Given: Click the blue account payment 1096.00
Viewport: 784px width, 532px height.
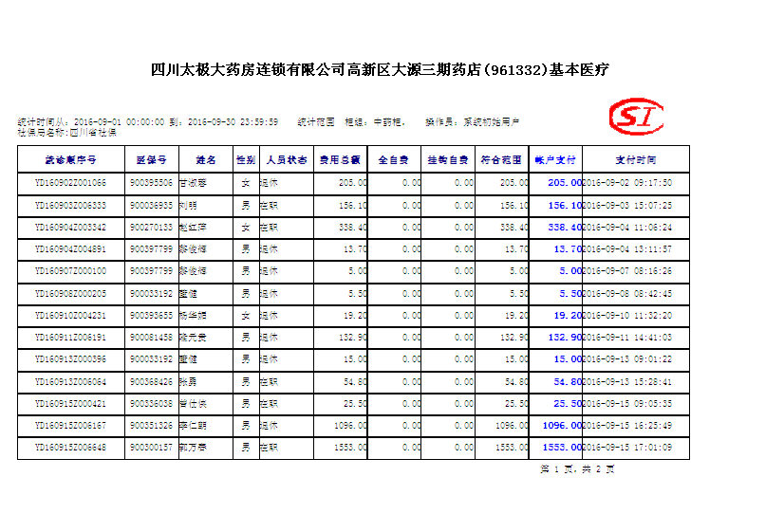Looking at the screenshot, I should point(562,425).
